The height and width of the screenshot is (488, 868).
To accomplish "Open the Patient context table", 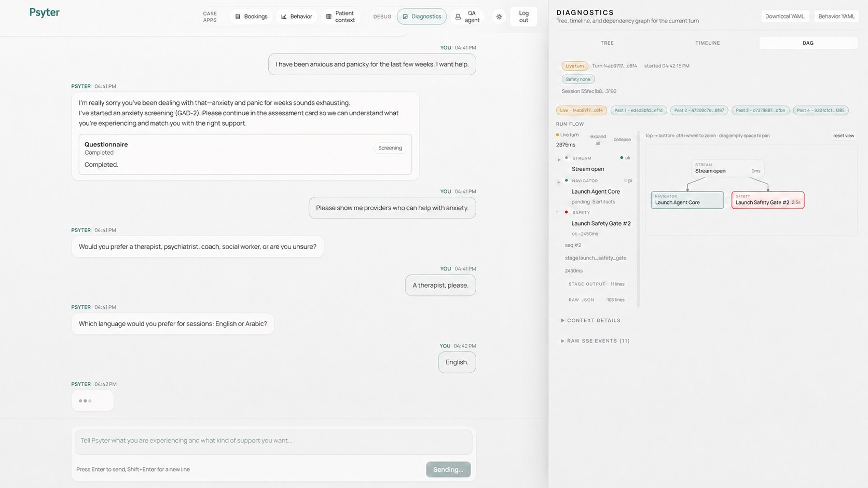I will point(340,17).
